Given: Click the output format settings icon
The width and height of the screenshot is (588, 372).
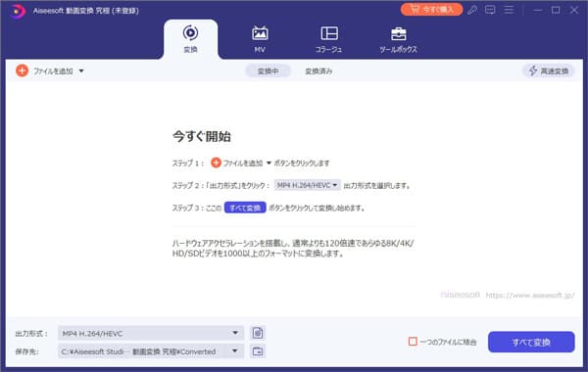Looking at the screenshot, I should coord(258,333).
